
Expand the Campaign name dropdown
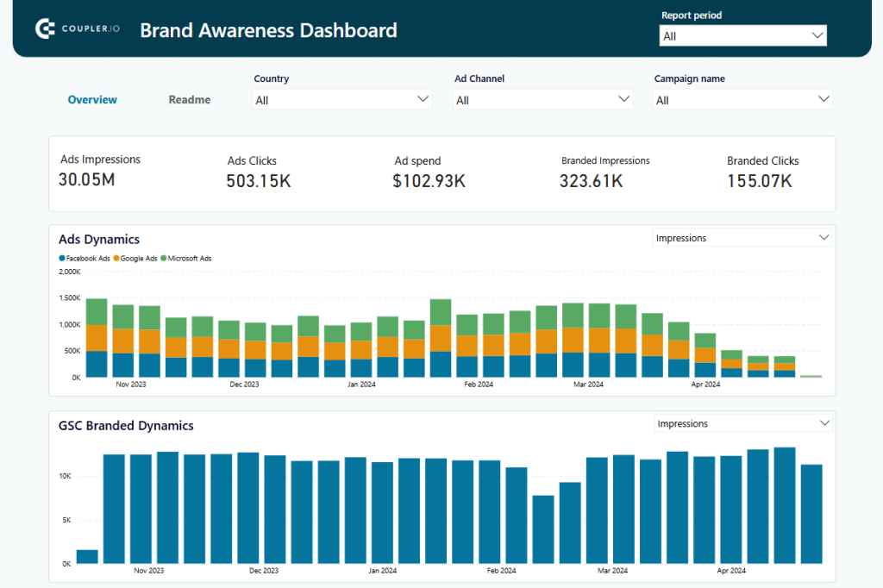742,100
